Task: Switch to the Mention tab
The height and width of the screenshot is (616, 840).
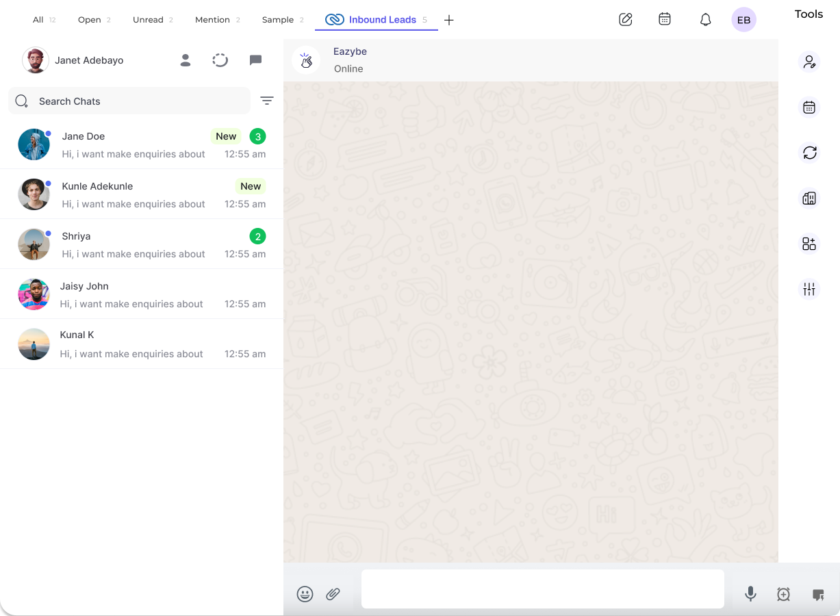Action: pyautogui.click(x=217, y=20)
